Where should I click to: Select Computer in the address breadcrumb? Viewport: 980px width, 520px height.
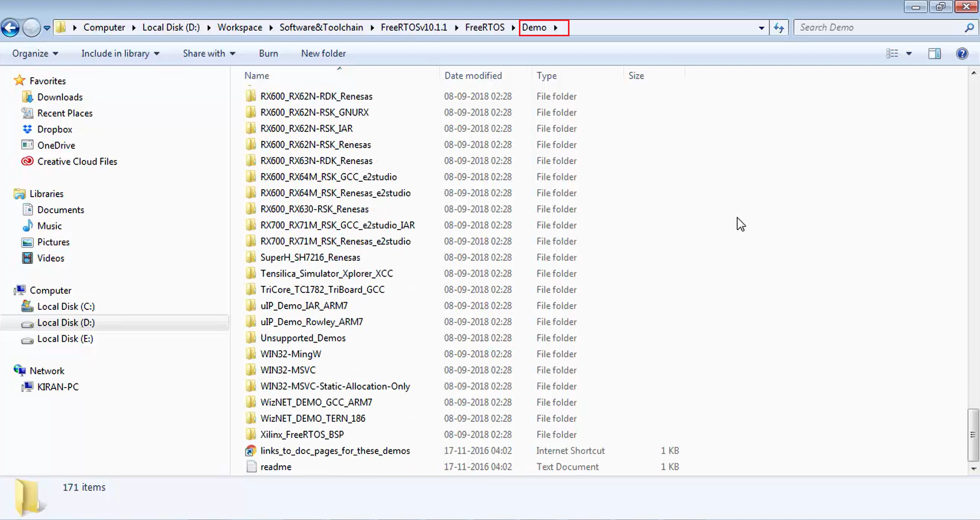pyautogui.click(x=104, y=28)
